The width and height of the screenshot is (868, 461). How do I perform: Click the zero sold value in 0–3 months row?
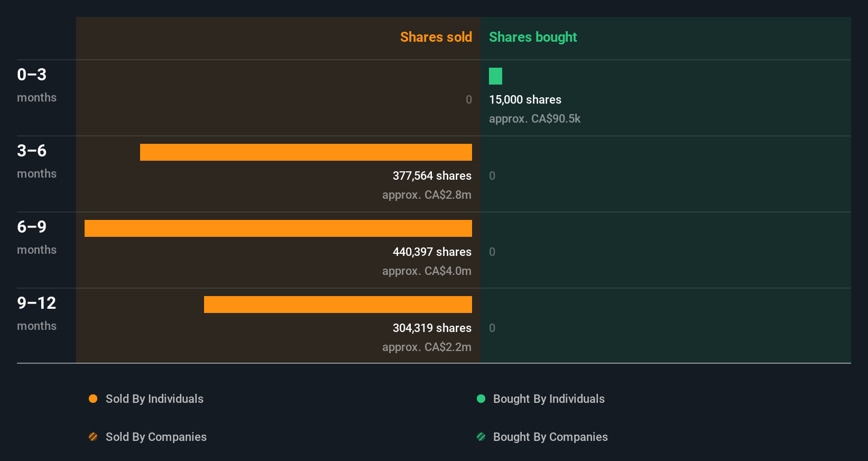(469, 100)
